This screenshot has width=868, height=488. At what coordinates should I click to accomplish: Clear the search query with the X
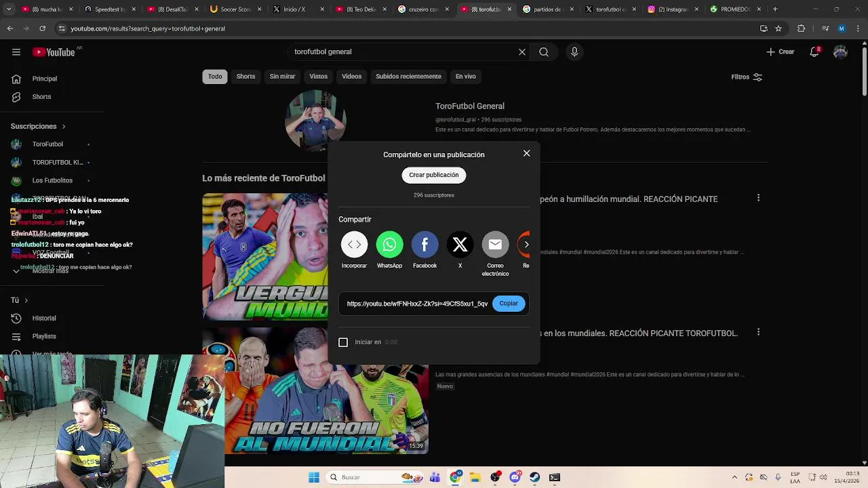[522, 52]
